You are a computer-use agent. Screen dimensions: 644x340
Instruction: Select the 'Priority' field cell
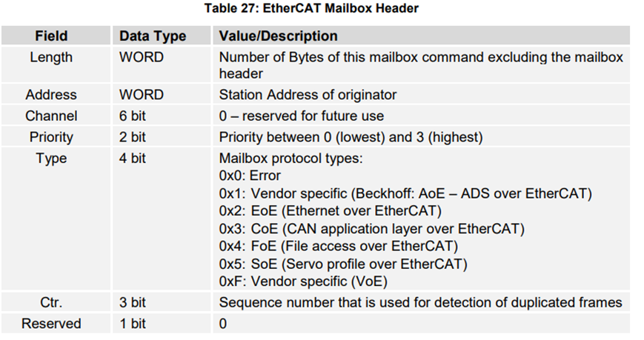(x=51, y=137)
